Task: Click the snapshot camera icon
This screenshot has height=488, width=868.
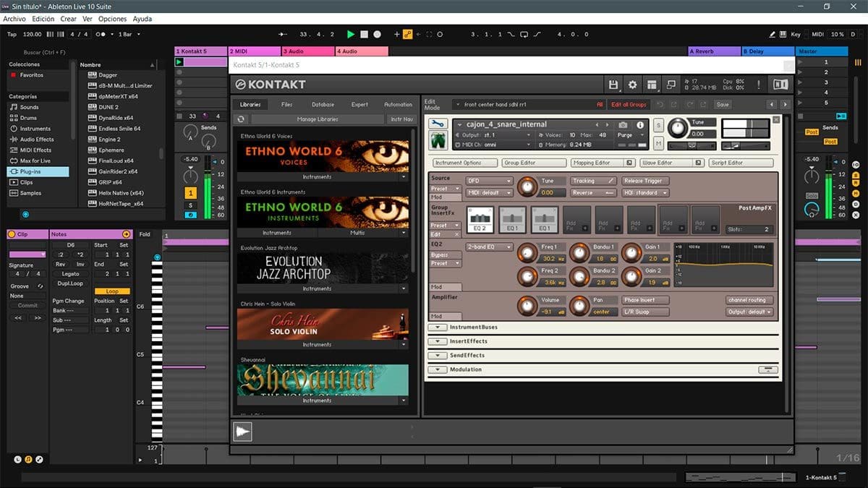Action: click(x=623, y=124)
